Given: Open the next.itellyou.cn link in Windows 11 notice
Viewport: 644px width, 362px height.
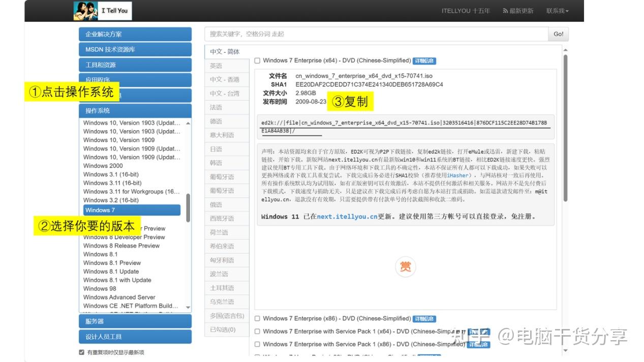Looking at the screenshot, I should coord(347,216).
